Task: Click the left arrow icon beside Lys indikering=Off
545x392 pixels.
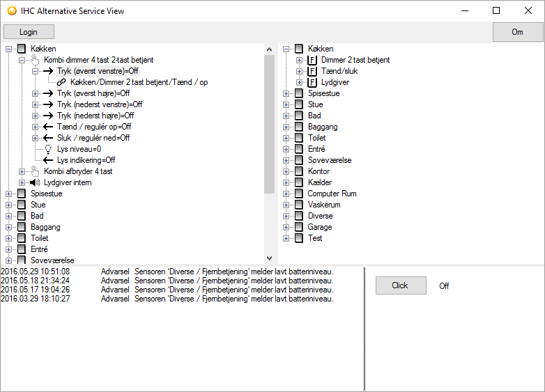Action: tap(48, 160)
